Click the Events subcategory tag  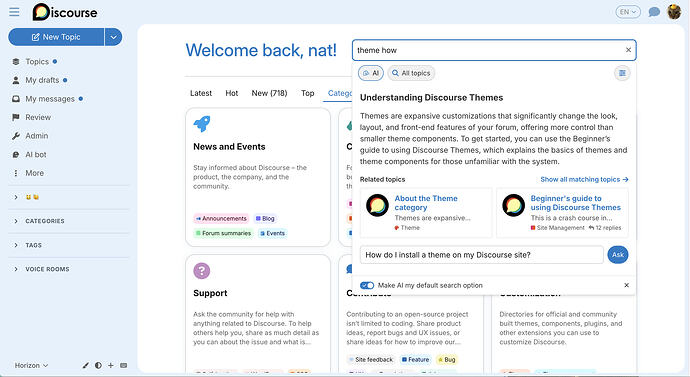(272, 233)
